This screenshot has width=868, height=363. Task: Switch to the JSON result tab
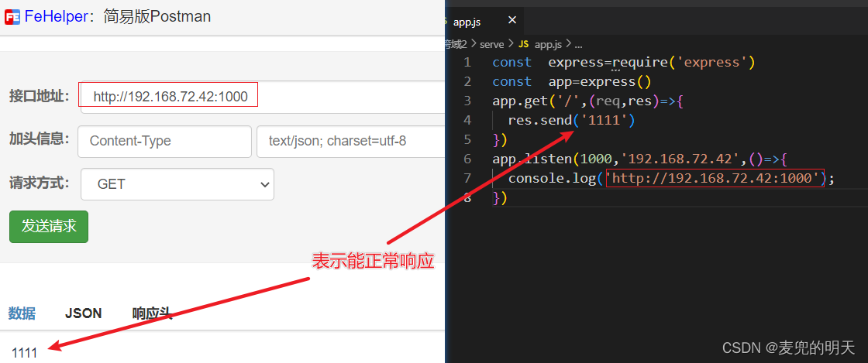pyautogui.click(x=83, y=313)
